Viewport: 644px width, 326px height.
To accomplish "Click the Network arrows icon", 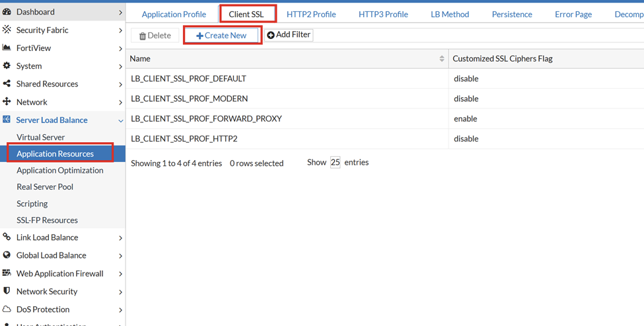I will [7, 102].
